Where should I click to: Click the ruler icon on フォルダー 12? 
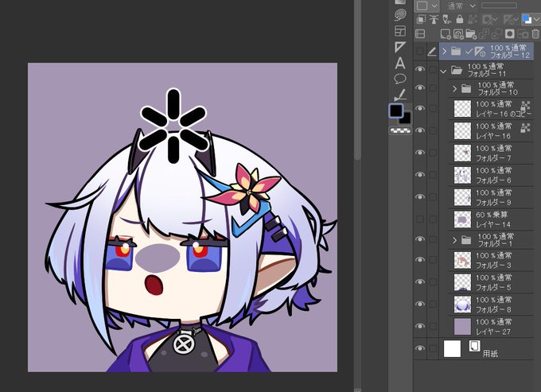[479, 52]
